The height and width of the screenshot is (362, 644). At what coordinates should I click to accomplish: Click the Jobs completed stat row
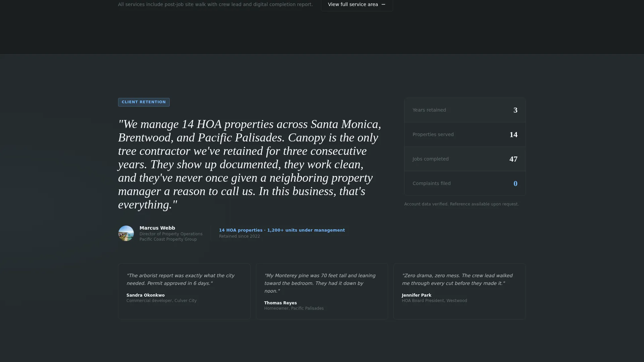[465, 159]
